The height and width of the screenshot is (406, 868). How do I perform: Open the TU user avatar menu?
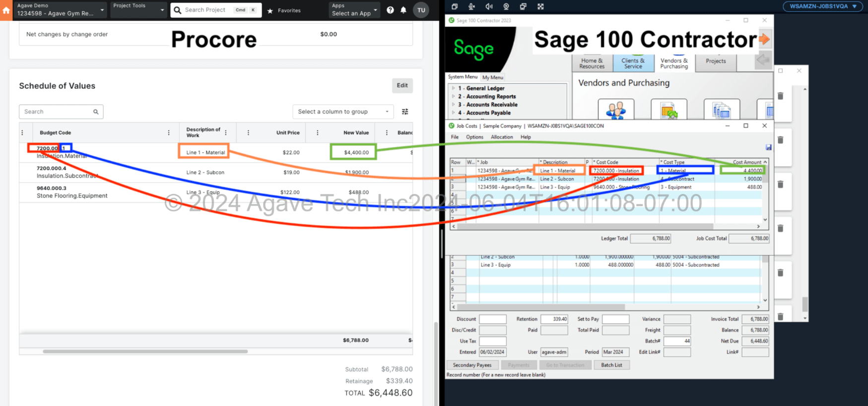tap(421, 10)
